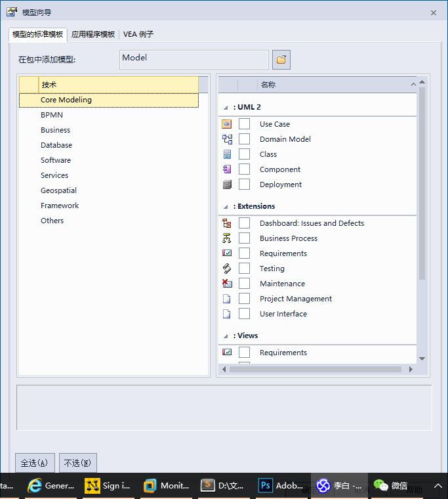Click the Use Case diagram icon
This screenshot has height=499, width=448.
point(227,124)
